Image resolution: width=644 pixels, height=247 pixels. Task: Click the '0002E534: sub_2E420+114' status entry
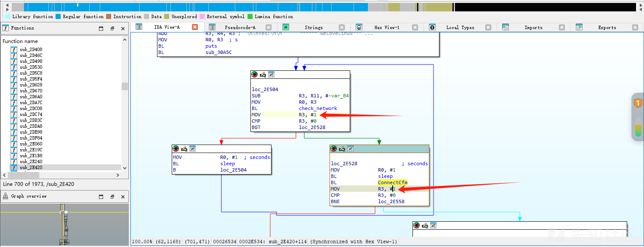click(273, 242)
